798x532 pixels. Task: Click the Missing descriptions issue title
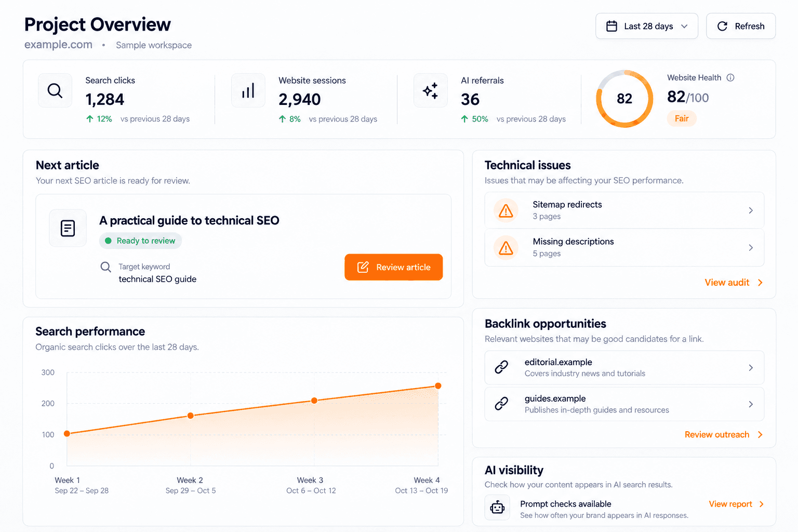point(573,242)
